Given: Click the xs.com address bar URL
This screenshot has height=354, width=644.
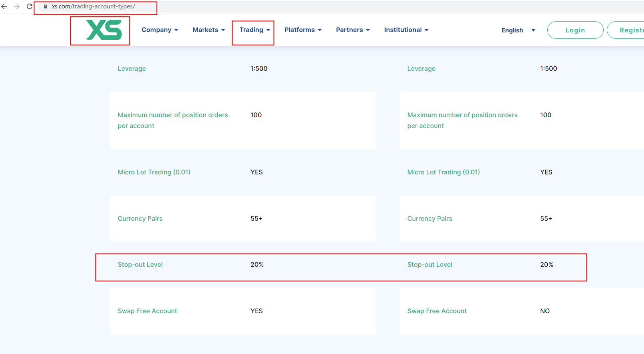Looking at the screenshot, I should coord(93,6).
